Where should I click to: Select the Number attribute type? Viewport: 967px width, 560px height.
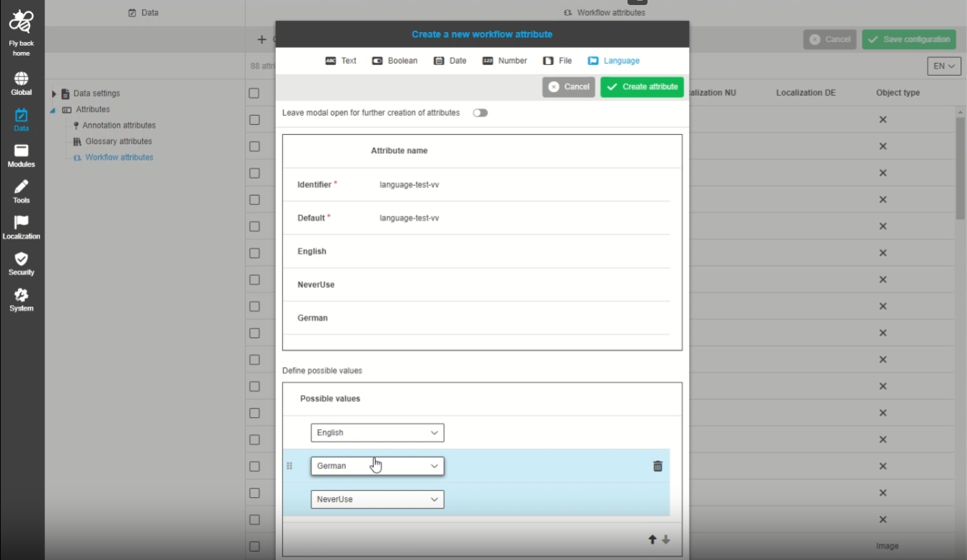click(505, 61)
